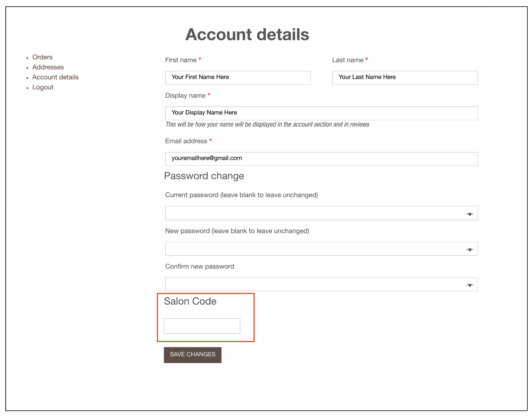Reveal the confirm new password text
The image size is (532, 418).
pyautogui.click(x=470, y=285)
